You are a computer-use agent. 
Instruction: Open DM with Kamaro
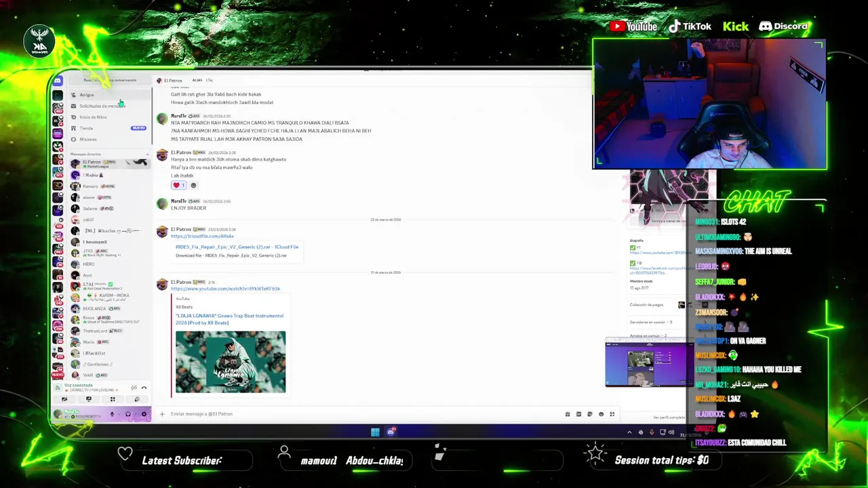tap(110, 186)
